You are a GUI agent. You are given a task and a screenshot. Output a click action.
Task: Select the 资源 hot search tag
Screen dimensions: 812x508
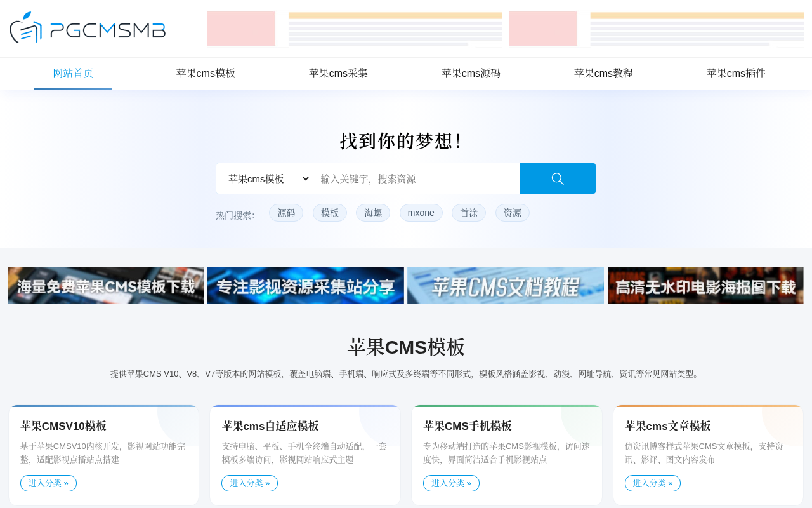[513, 213]
